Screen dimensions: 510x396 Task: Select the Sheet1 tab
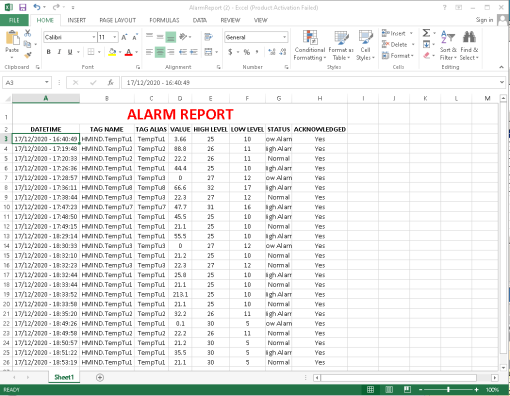64,377
